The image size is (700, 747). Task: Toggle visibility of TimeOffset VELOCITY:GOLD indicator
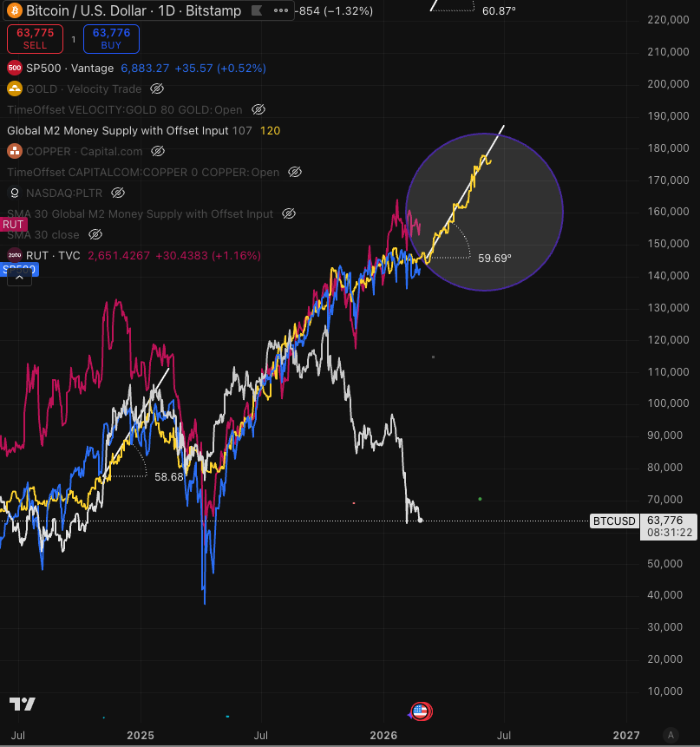(258, 109)
